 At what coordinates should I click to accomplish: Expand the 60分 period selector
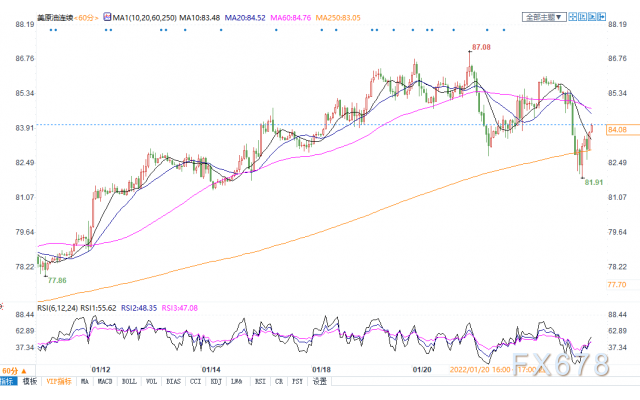[14, 371]
